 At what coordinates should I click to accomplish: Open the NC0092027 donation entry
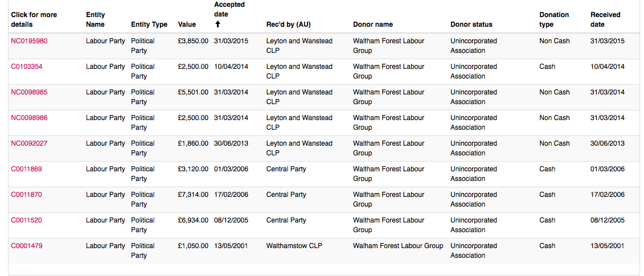[28, 143]
